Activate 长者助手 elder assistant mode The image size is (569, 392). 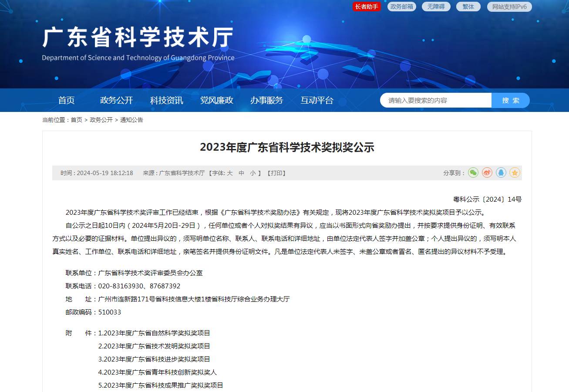[367, 7]
